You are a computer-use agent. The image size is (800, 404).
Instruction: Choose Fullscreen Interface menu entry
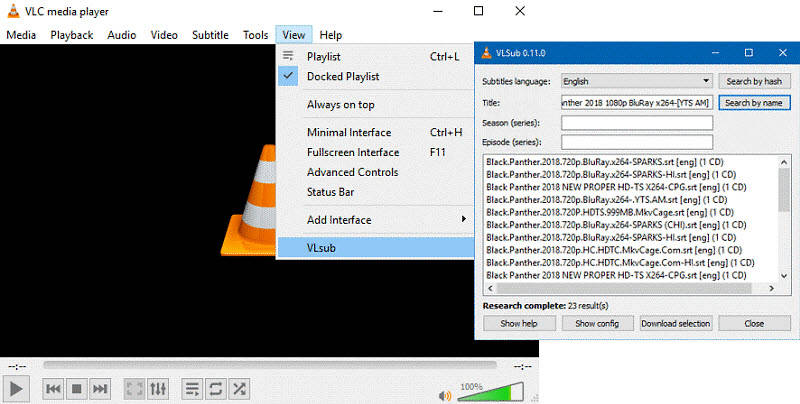376,153
